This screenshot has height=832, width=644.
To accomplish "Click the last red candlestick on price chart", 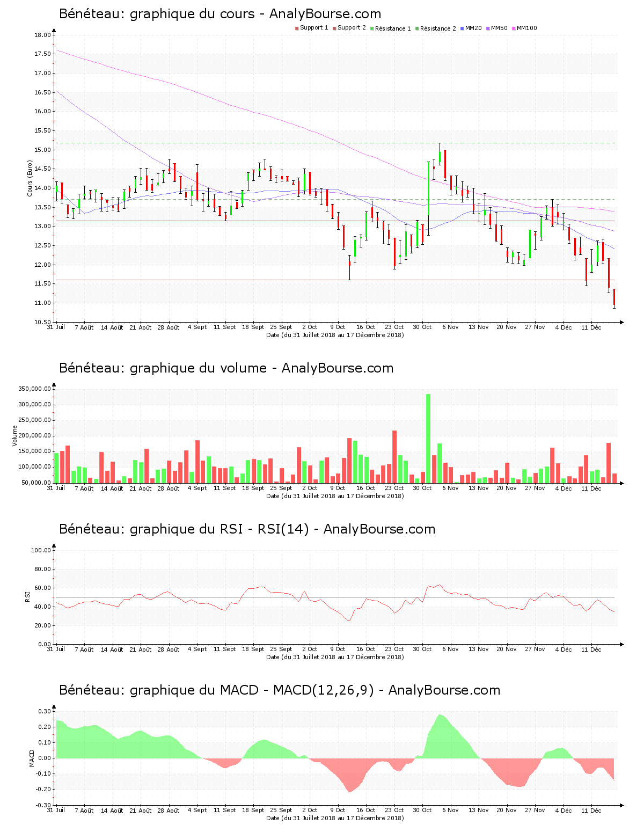I will 614,298.
